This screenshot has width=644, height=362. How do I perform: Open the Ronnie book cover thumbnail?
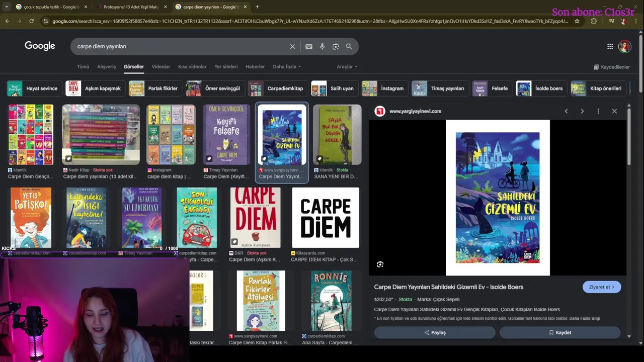331,301
